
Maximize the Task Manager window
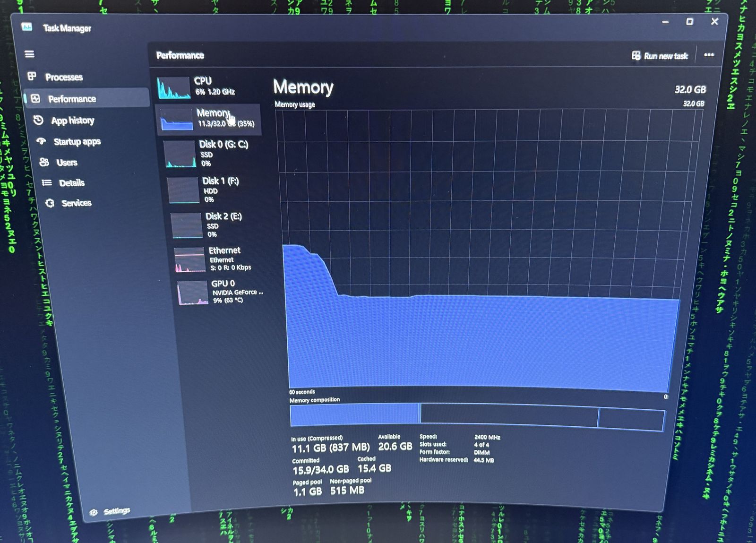click(689, 22)
